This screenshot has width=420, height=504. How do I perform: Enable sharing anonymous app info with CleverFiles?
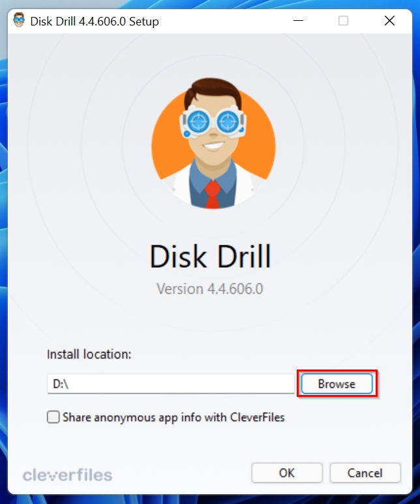[53, 417]
